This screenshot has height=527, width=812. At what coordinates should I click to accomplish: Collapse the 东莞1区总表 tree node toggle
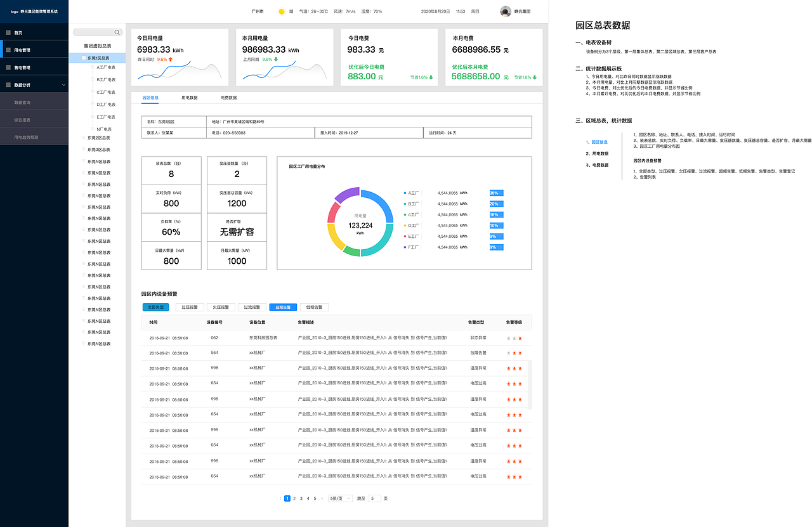(84, 58)
